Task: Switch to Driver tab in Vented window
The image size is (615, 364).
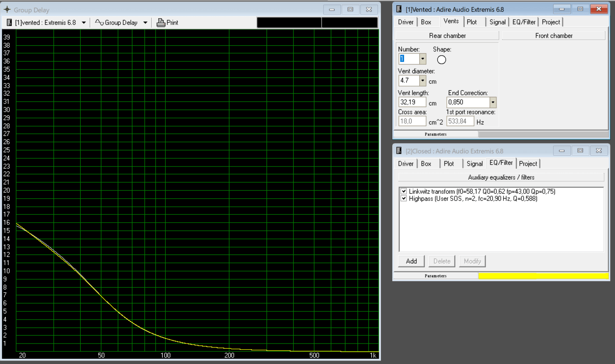Action: coord(406,22)
